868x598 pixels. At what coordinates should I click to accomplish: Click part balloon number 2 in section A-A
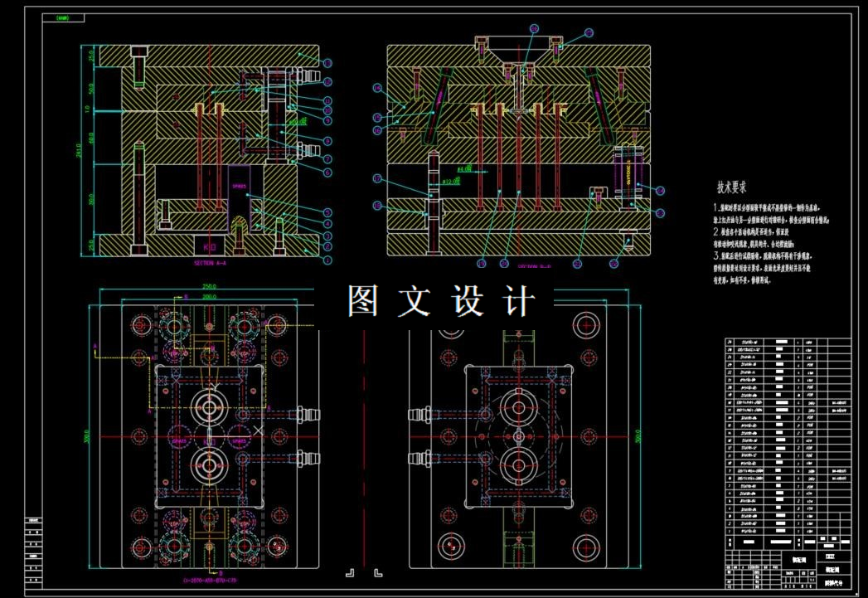[327, 247]
